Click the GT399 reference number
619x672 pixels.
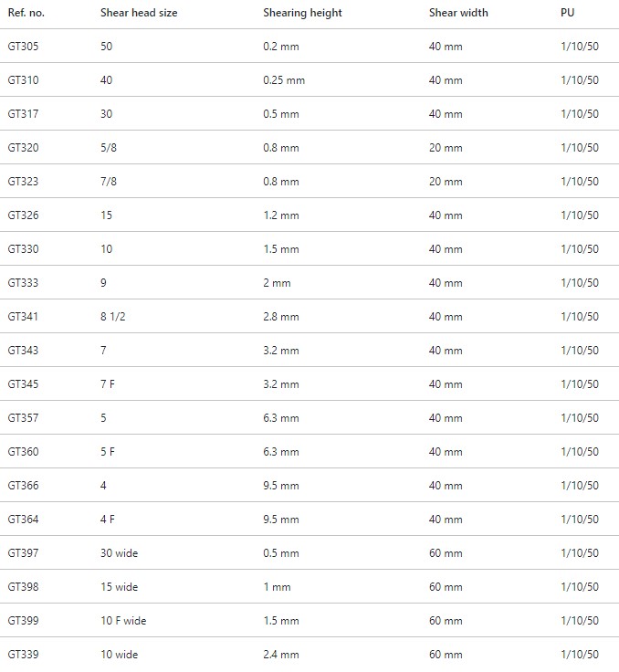tap(23, 621)
